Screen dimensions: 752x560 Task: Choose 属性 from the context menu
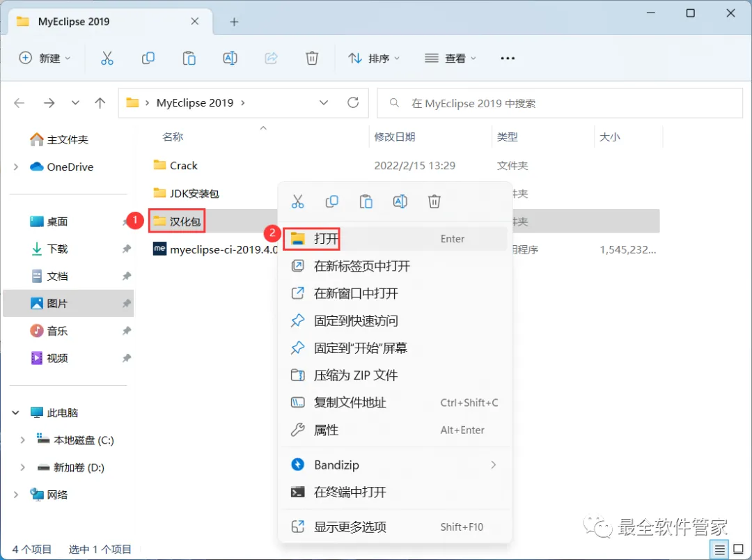tap(395, 430)
